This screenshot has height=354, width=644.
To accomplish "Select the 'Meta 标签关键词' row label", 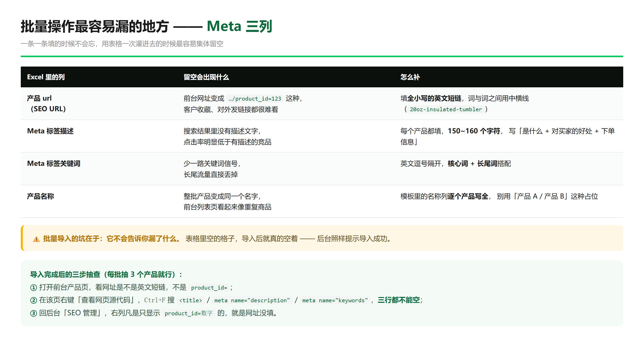I will (x=54, y=163).
